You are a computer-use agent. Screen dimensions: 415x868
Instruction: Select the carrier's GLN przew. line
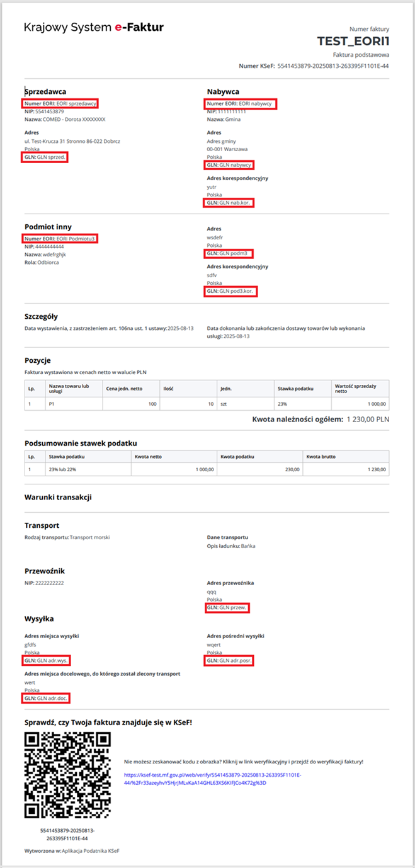click(227, 608)
